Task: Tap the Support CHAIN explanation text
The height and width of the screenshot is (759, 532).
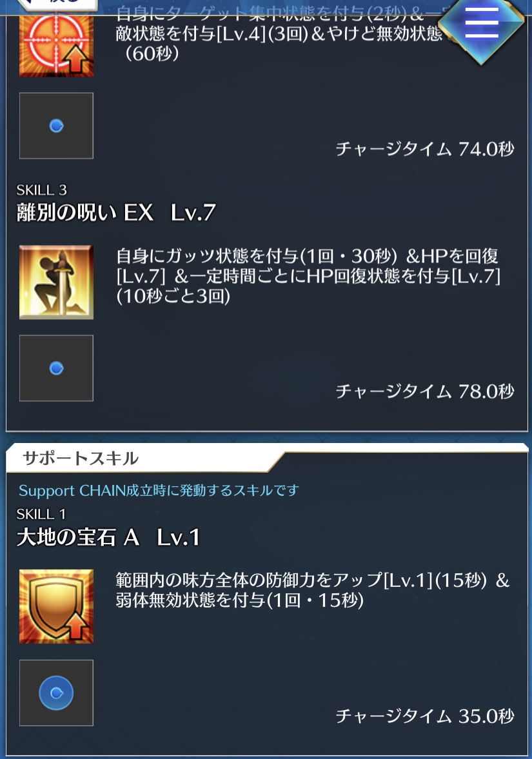Action: pyautogui.click(x=159, y=490)
